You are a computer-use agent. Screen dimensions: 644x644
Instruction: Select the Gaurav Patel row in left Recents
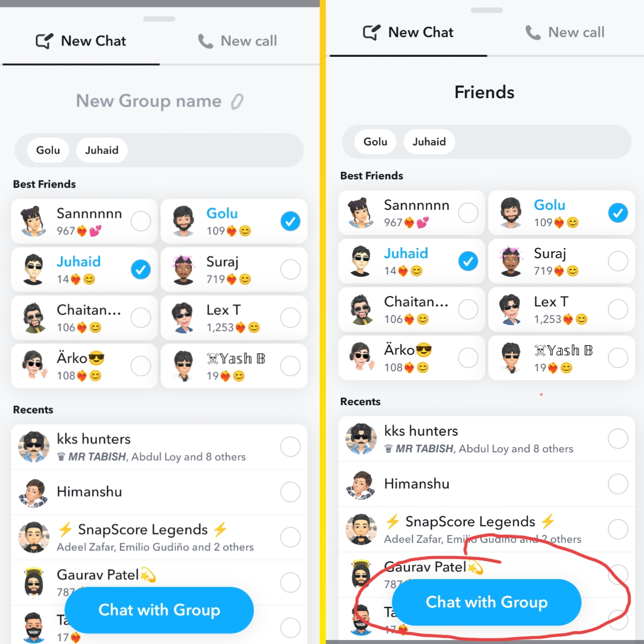click(159, 583)
